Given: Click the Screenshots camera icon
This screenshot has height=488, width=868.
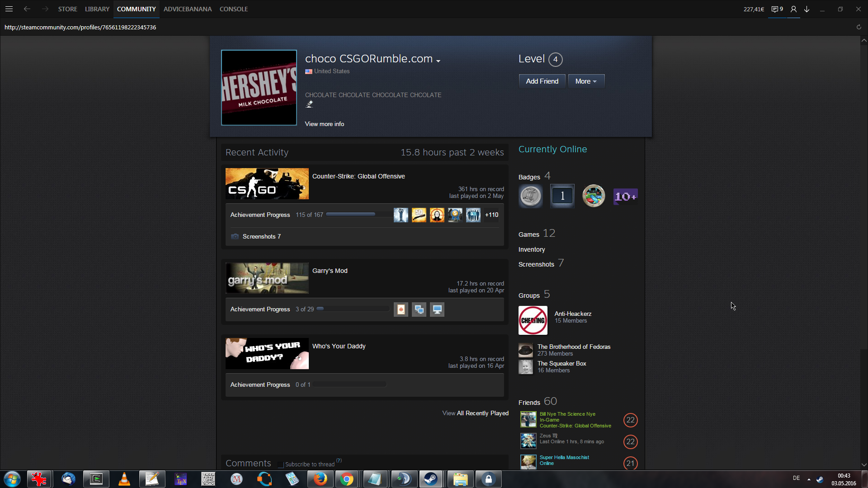Looking at the screenshot, I should (235, 236).
